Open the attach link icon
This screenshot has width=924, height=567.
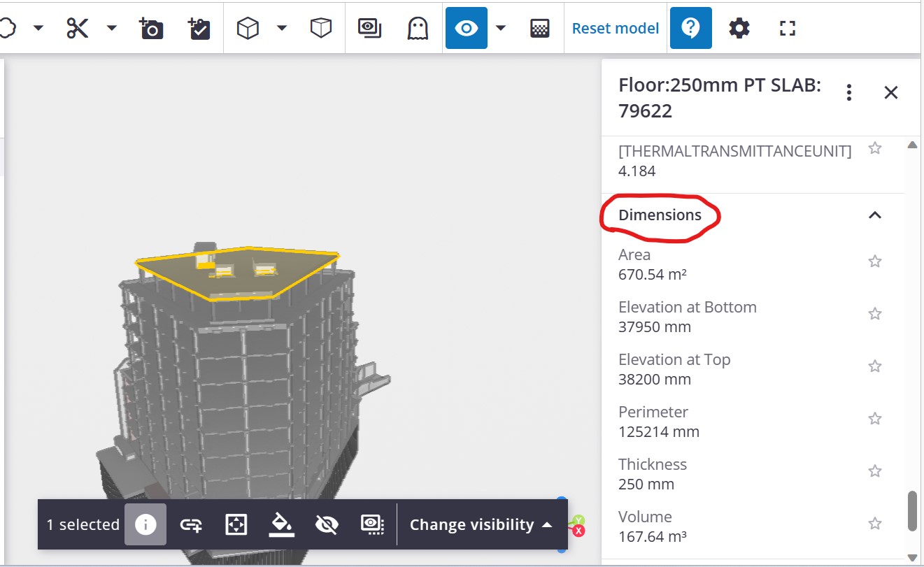pyautogui.click(x=190, y=524)
